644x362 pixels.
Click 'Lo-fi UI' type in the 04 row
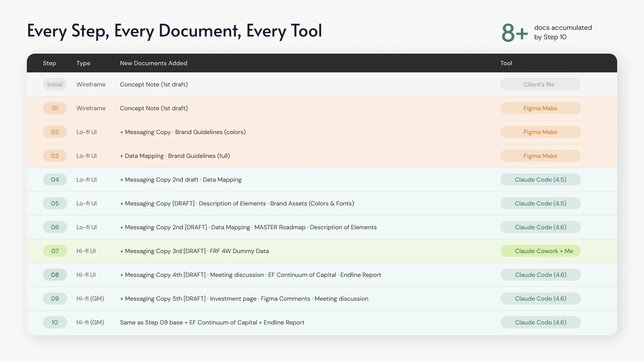click(x=87, y=180)
